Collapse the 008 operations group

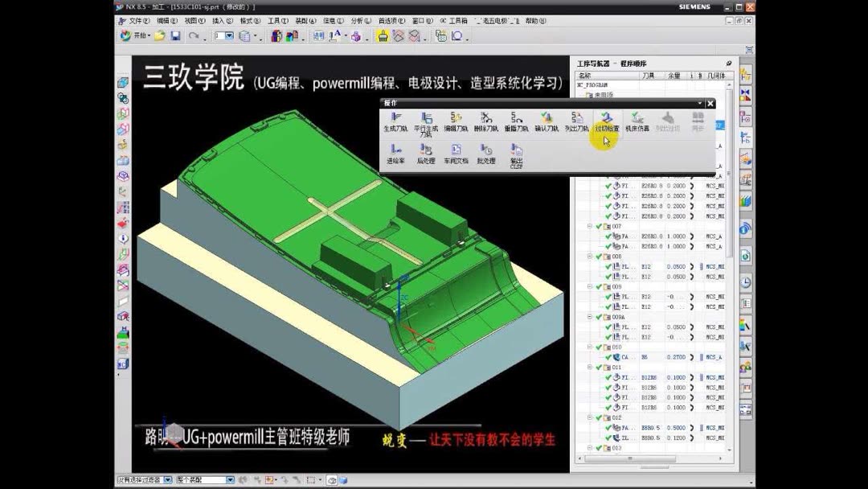(589, 254)
